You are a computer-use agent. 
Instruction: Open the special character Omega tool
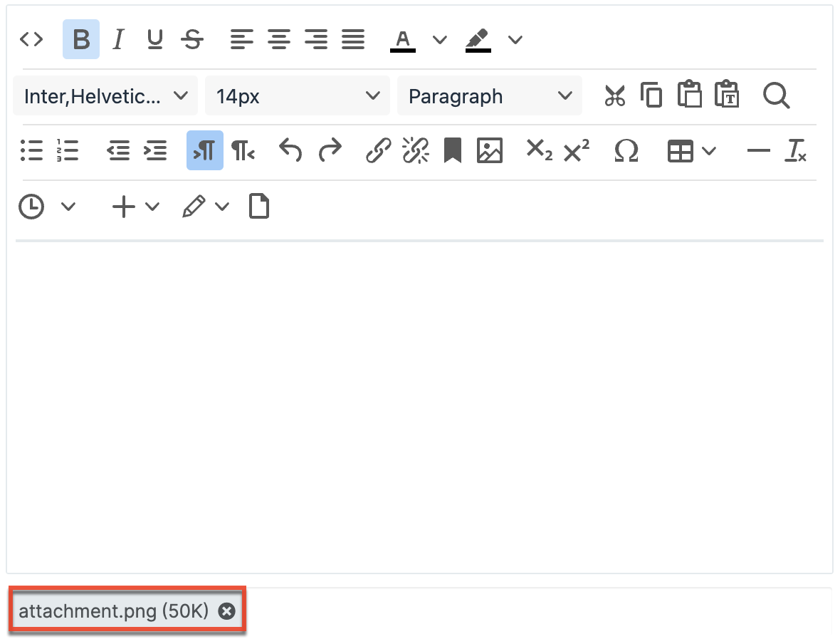pyautogui.click(x=626, y=150)
